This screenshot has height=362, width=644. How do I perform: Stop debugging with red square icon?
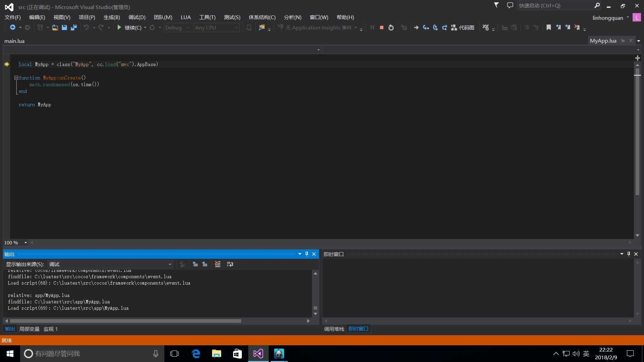[381, 27]
